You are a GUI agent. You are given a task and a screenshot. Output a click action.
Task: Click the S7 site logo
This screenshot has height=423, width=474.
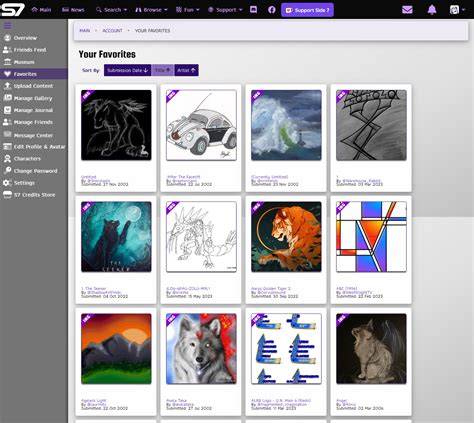click(12, 9)
